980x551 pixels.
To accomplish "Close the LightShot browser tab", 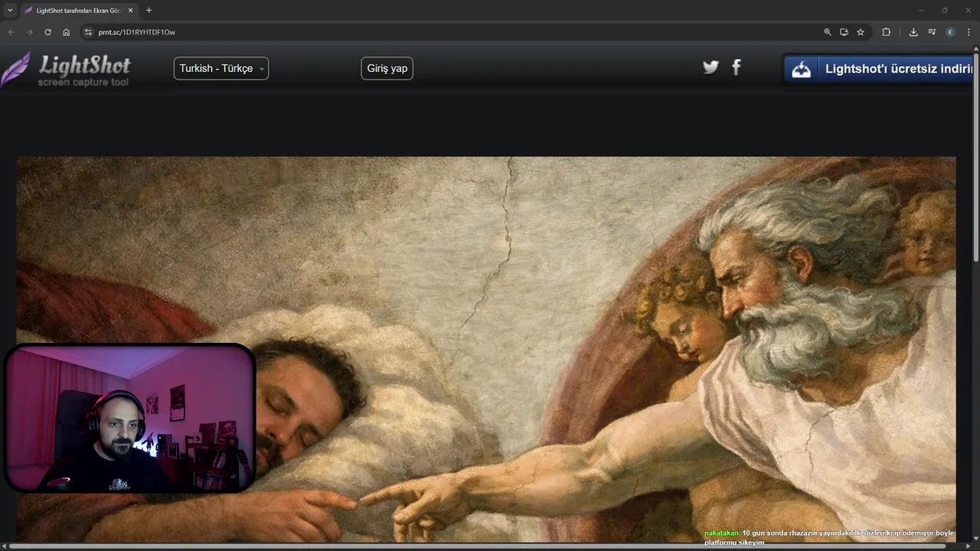I will tap(130, 11).
